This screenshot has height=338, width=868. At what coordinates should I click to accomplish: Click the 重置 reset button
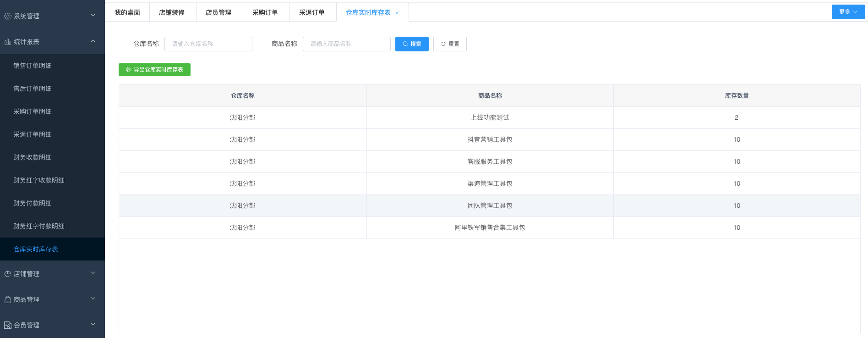coord(450,44)
